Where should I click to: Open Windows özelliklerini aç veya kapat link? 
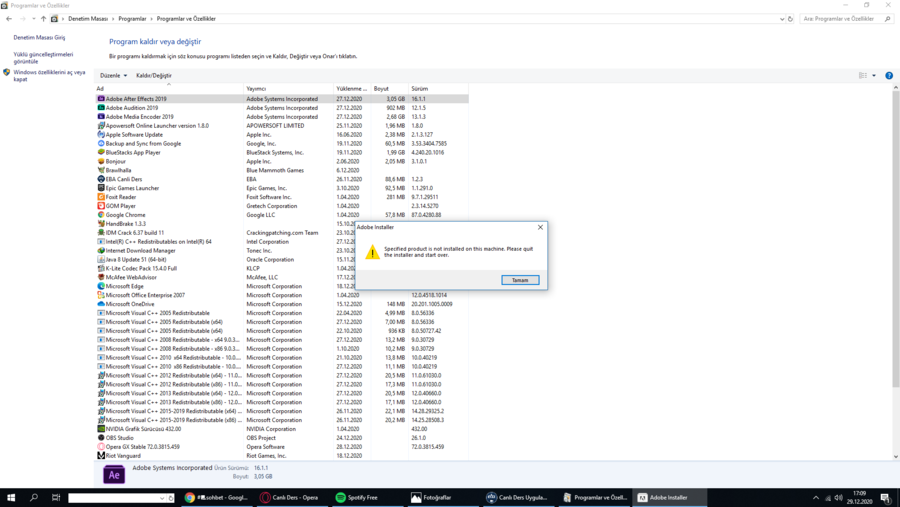(49, 76)
